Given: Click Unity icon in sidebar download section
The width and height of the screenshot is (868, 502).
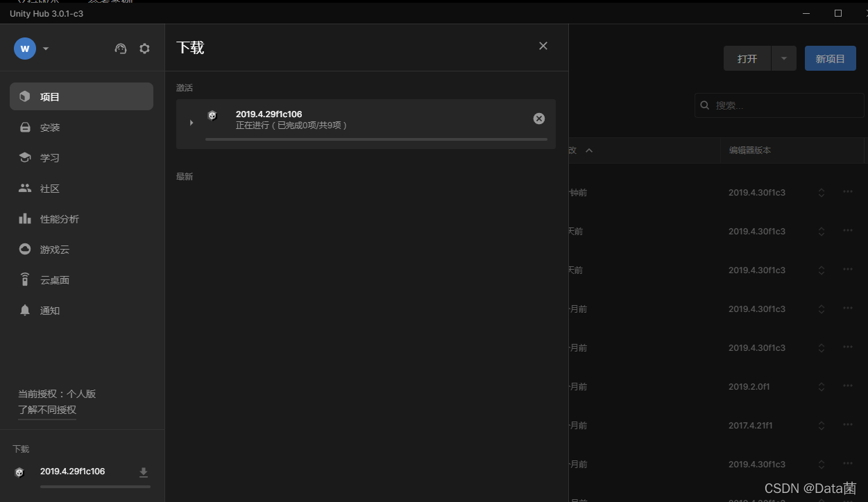Looking at the screenshot, I should 19,472.
